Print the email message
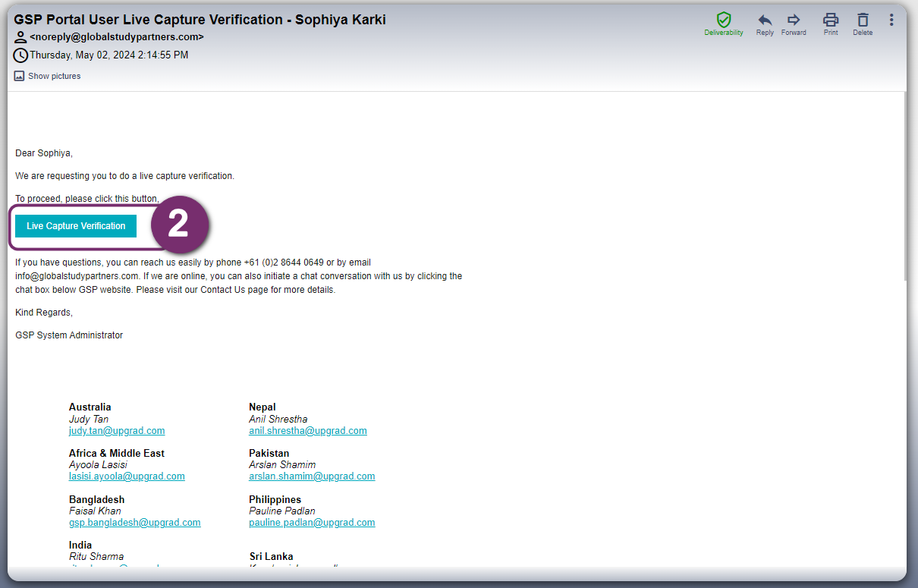Screen dimensions: 918x588 coord(831,20)
